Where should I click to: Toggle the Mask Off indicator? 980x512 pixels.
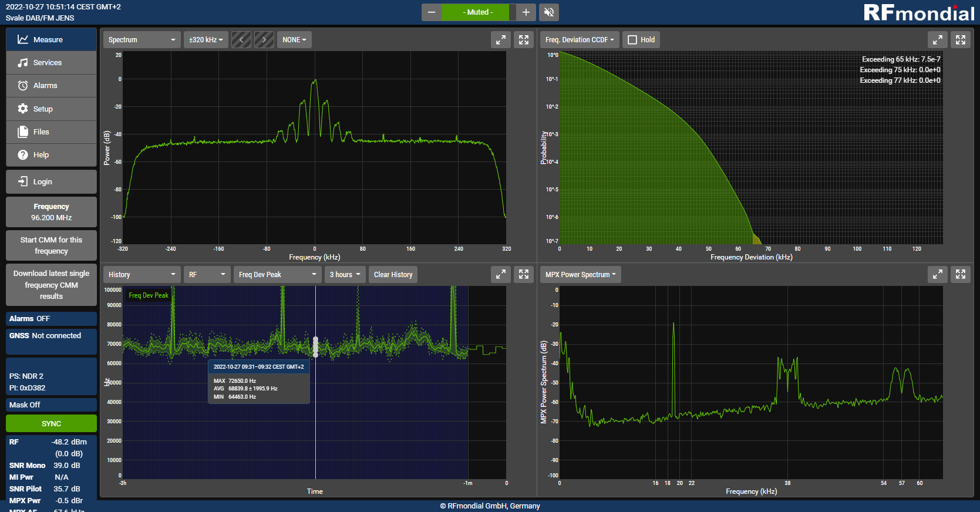pos(51,405)
